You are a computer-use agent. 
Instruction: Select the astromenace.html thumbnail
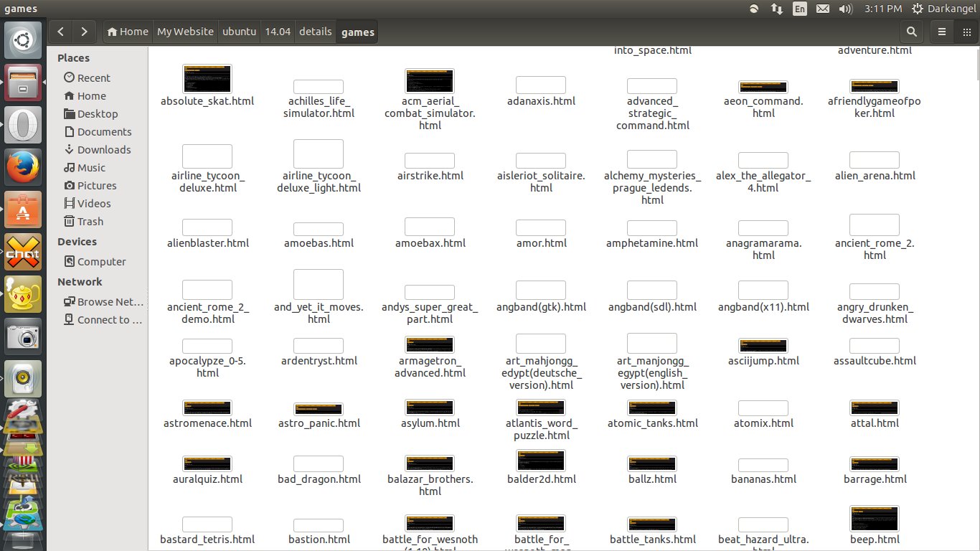207,408
